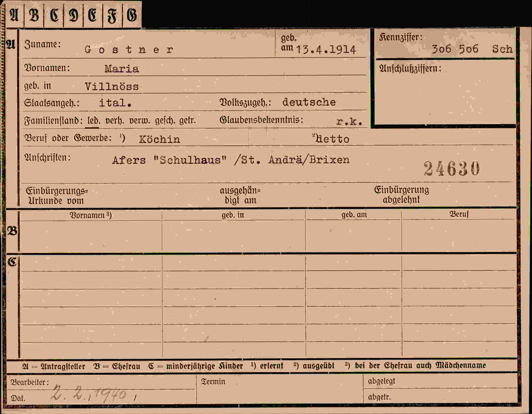Screen dimensions: 532x414
Task: Click the occupation 'Köchin'
Action: click(x=160, y=139)
